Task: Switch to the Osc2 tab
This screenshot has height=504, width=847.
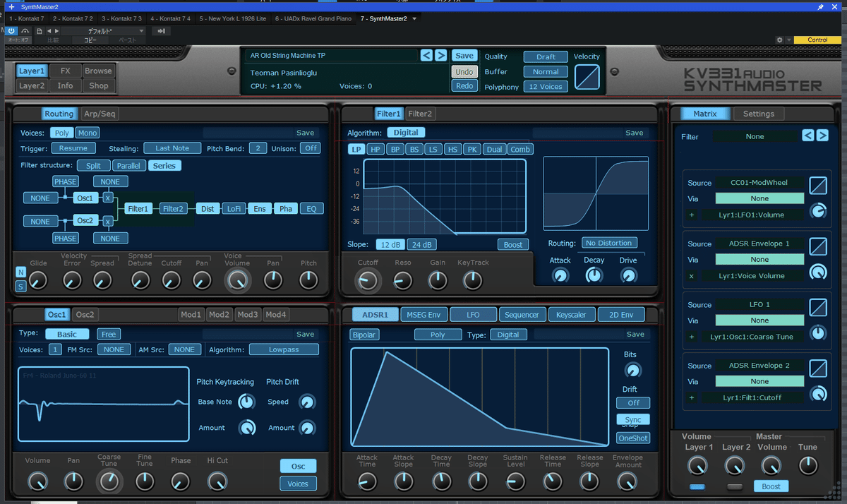Action: [x=85, y=315]
